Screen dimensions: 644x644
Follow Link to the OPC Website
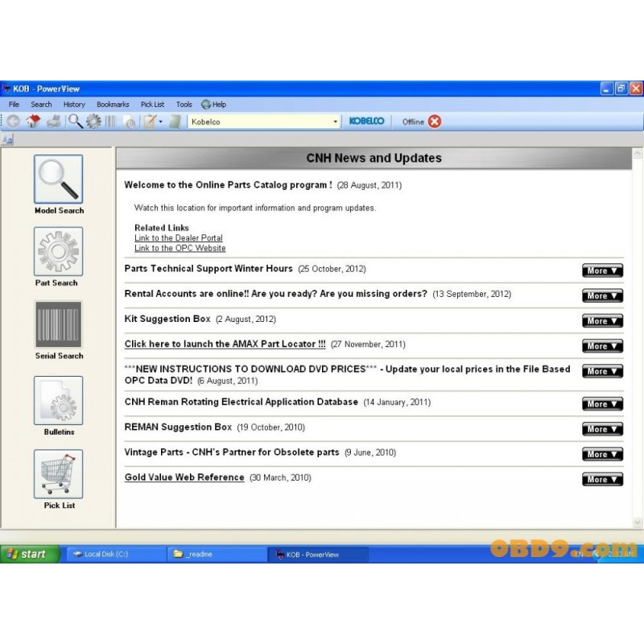tap(180, 248)
